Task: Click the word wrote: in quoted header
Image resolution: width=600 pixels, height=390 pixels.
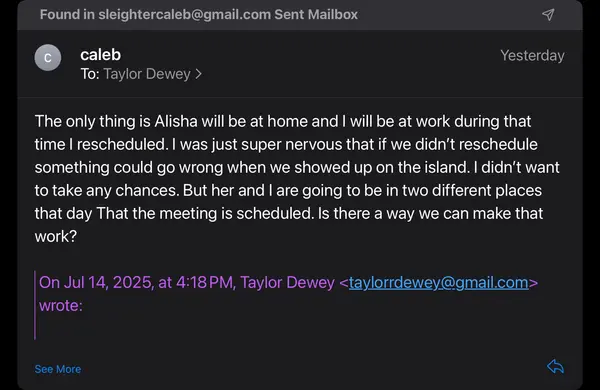Action: pyautogui.click(x=61, y=305)
